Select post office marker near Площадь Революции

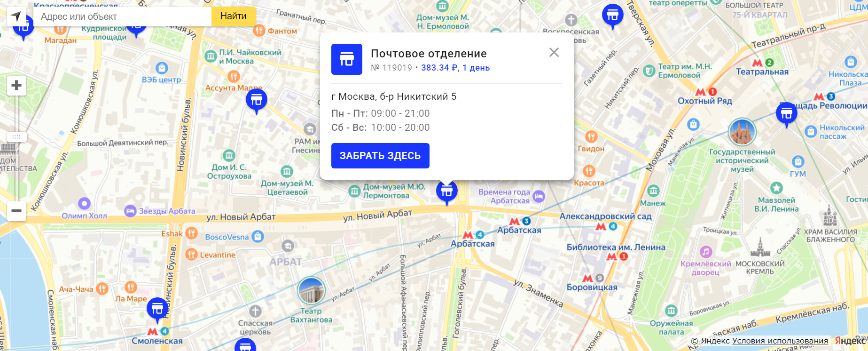pyautogui.click(x=786, y=113)
